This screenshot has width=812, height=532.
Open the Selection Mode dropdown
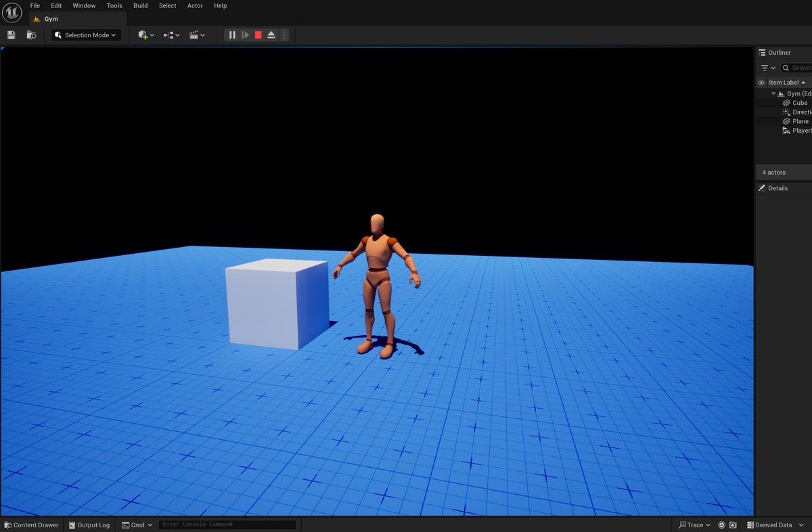click(x=85, y=35)
